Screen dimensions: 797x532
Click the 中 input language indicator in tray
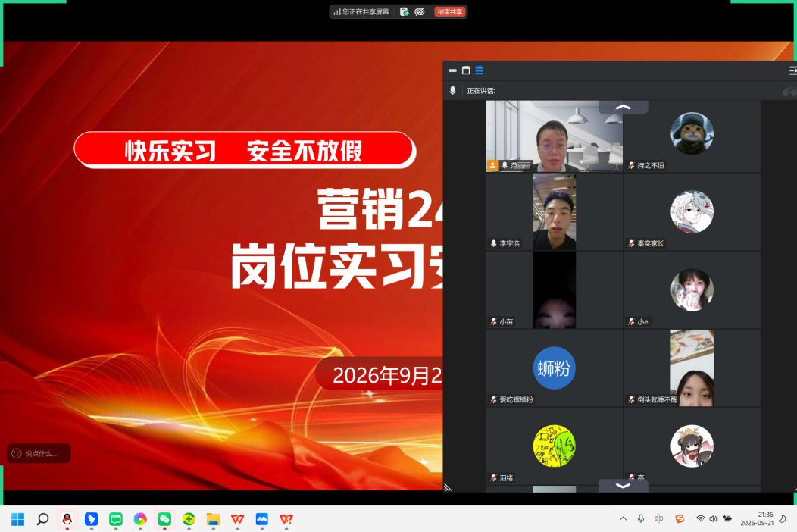(x=659, y=519)
